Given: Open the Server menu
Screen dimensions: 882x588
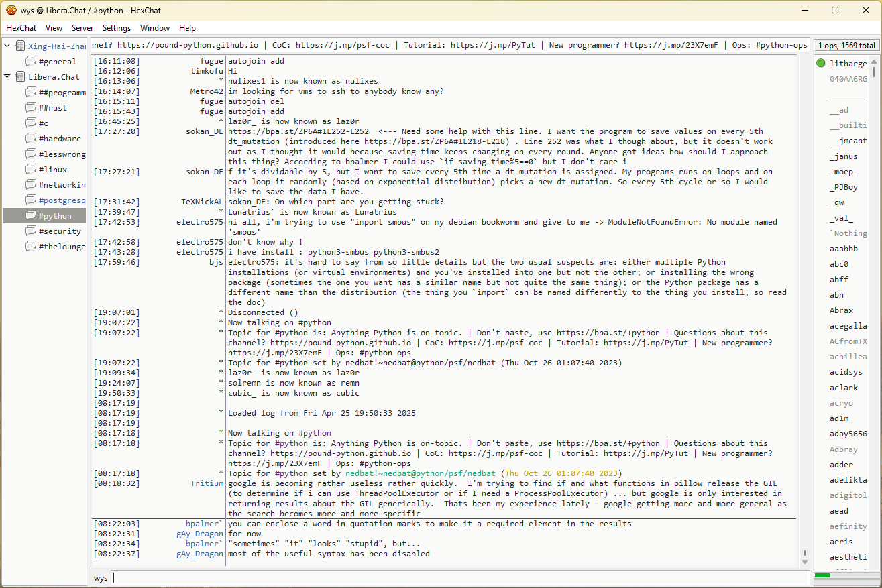Looking at the screenshot, I should [82, 28].
